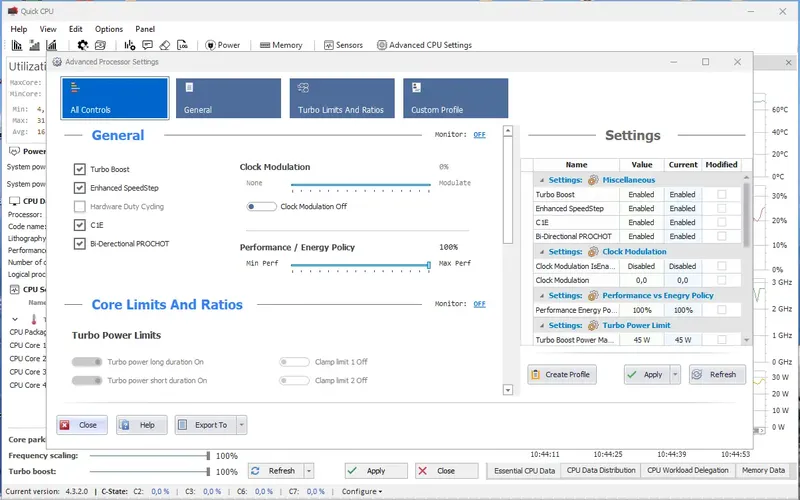Open the Edit menu
This screenshot has width=800, height=500.
click(x=76, y=29)
